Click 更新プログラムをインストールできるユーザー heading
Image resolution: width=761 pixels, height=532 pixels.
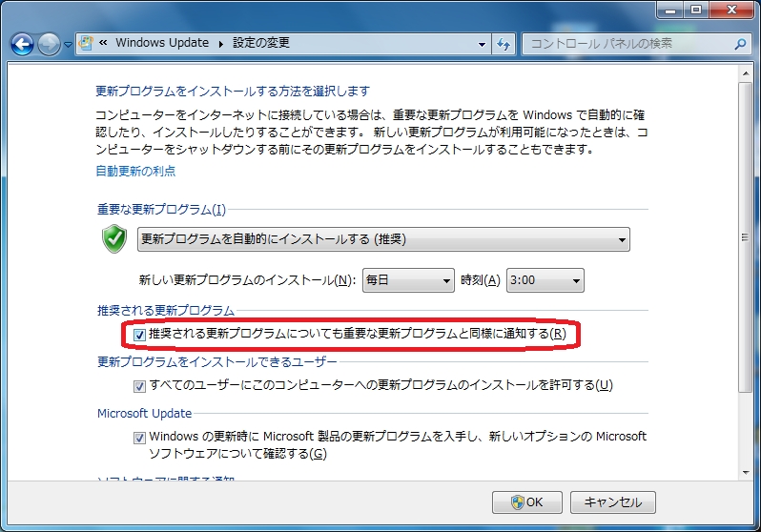click(216, 361)
